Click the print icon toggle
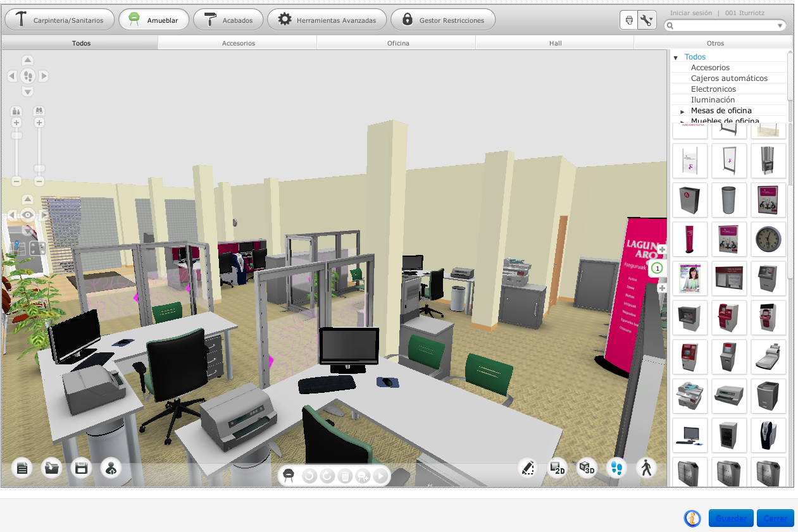Image resolution: width=798 pixels, height=532 pixels. (x=629, y=20)
